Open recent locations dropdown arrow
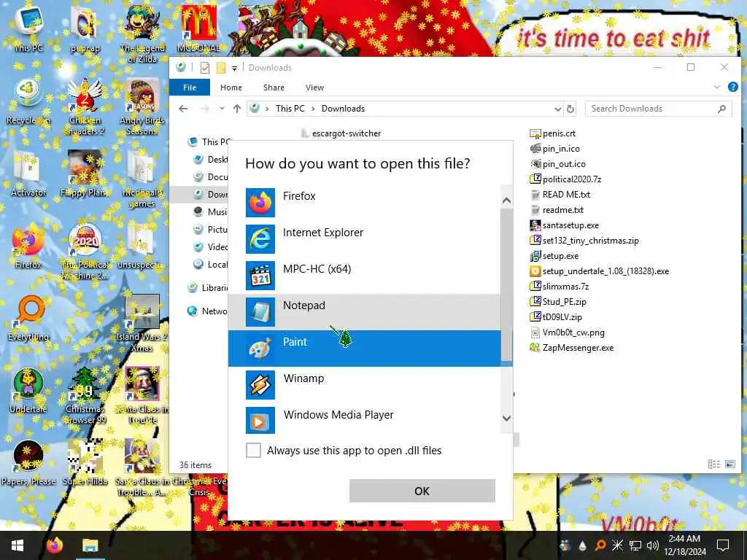 pos(222,109)
